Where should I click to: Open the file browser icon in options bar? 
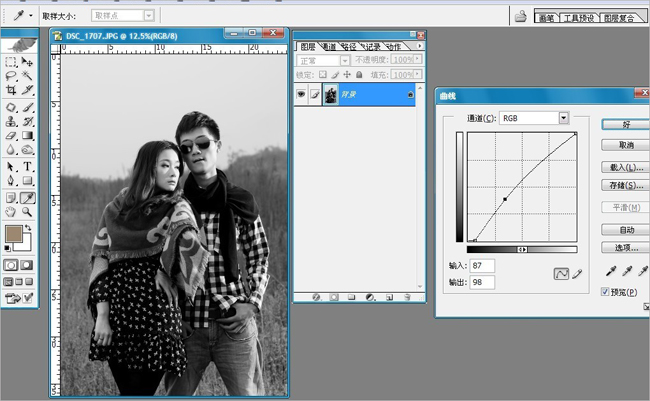(521, 17)
